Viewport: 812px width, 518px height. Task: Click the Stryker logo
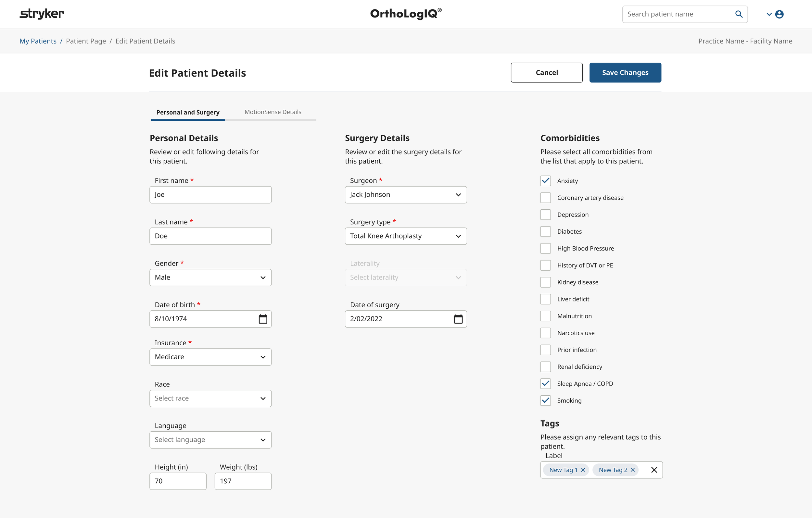pyautogui.click(x=42, y=14)
